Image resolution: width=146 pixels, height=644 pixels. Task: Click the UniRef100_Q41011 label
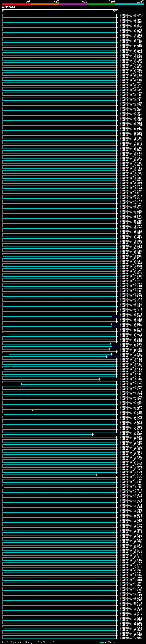131,311
